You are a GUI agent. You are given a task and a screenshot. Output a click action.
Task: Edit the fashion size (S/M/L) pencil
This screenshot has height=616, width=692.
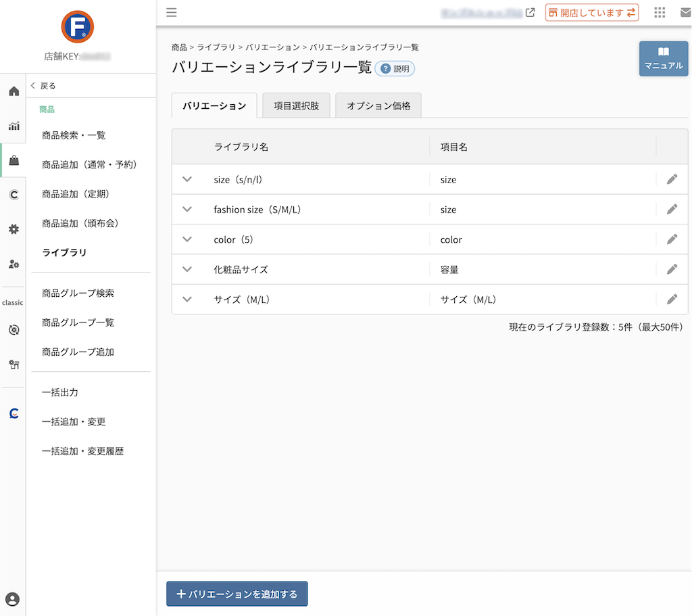[672, 210]
